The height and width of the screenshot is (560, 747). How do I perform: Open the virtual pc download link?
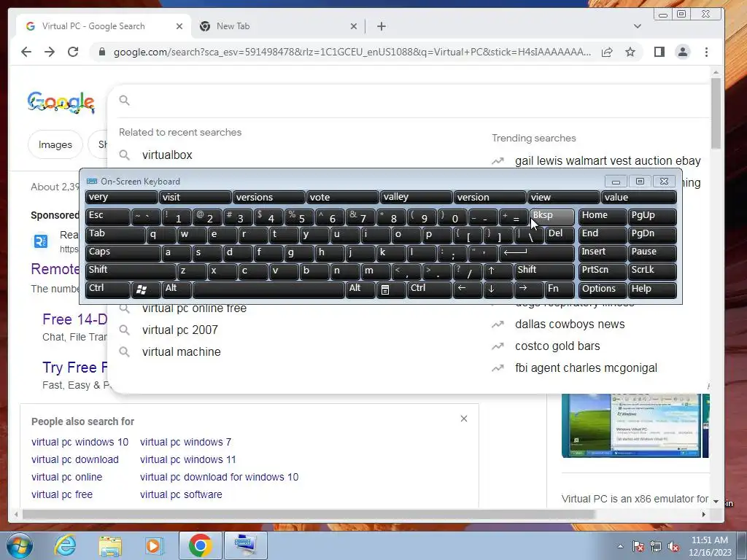75,459
